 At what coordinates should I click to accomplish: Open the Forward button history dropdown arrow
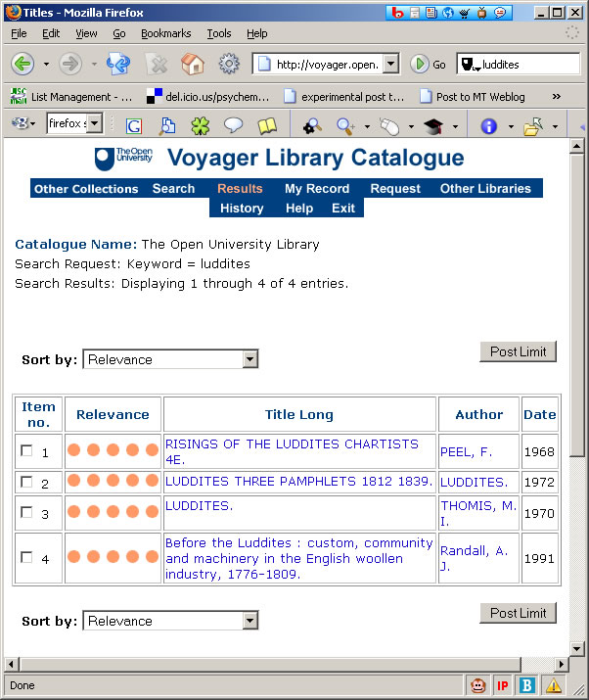click(94, 65)
